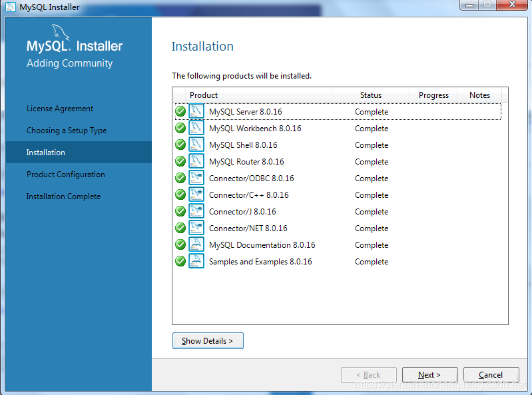This screenshot has height=395, width=532.
Task: Click the MySQL Server 8.0.16 product icon
Action: [x=196, y=111]
